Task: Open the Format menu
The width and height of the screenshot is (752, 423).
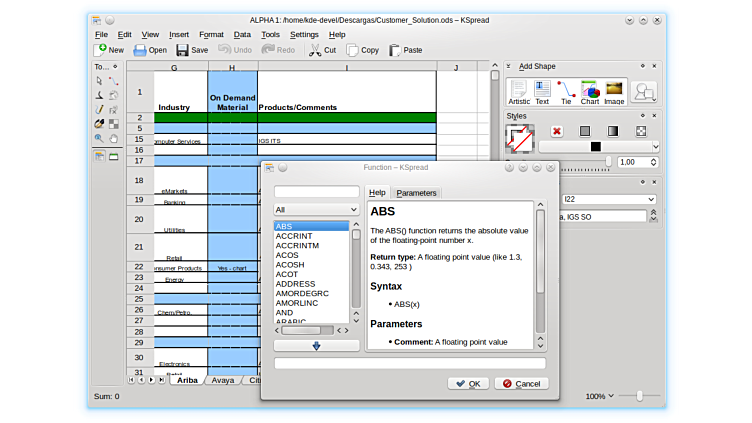Action: pyautogui.click(x=211, y=34)
